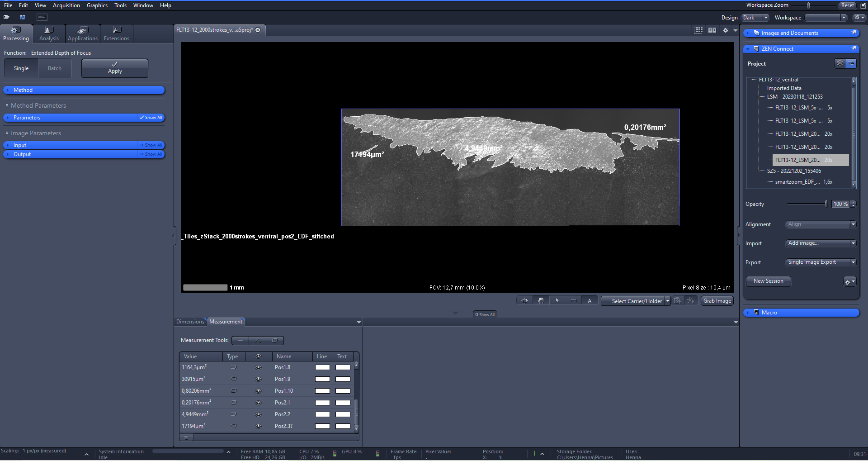Click the save disk icon

[23, 17]
